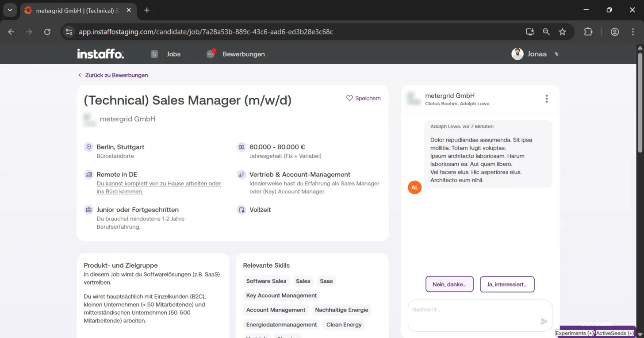644x338 pixels.
Task: Expand the Experiments (+) dev panel
Action: pyautogui.click(x=575, y=333)
